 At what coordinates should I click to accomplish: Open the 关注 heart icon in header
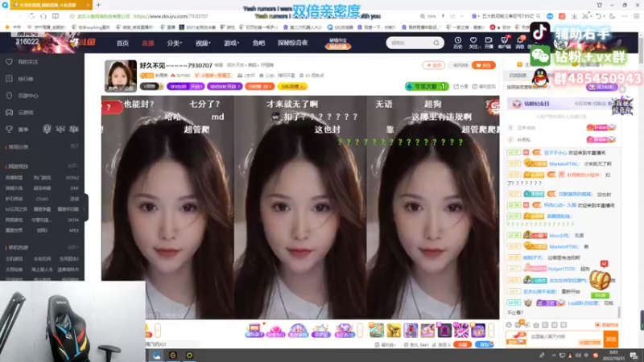[x=473, y=43]
